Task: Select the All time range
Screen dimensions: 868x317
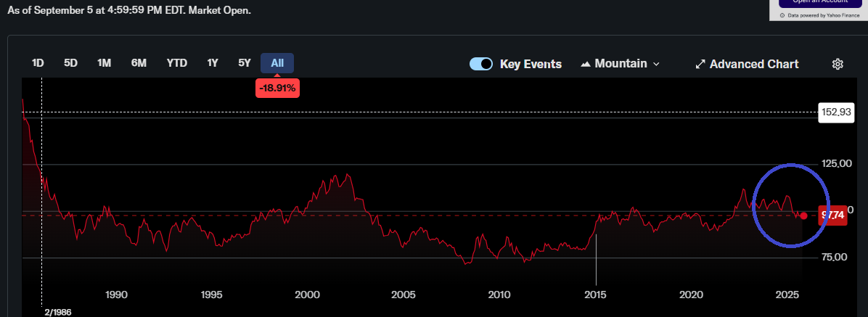Action: (x=277, y=63)
